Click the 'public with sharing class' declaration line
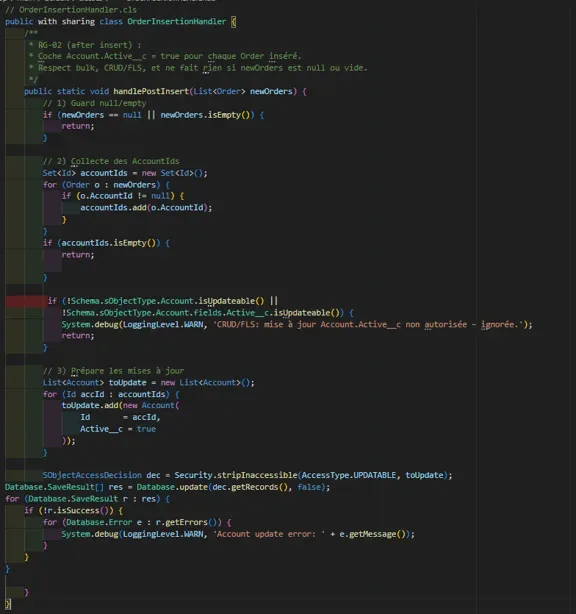Image resolution: width=576 pixels, height=614 pixels. point(121,22)
